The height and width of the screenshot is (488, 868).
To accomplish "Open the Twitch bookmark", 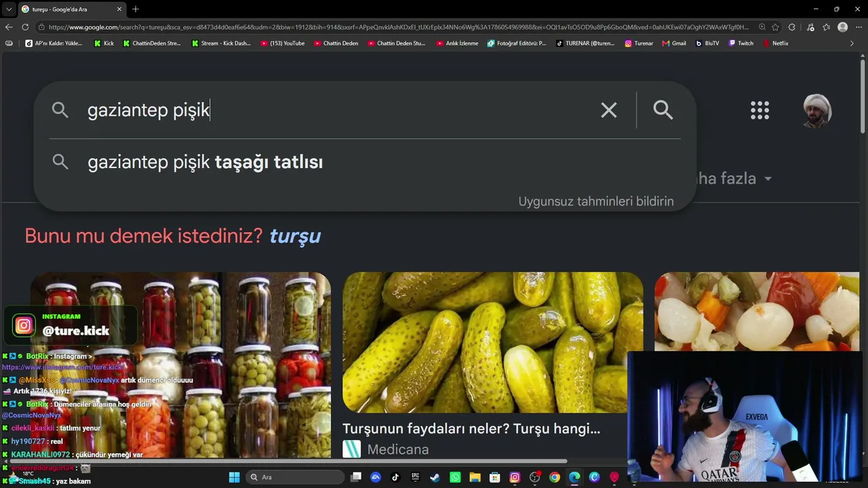I will 741,43.
